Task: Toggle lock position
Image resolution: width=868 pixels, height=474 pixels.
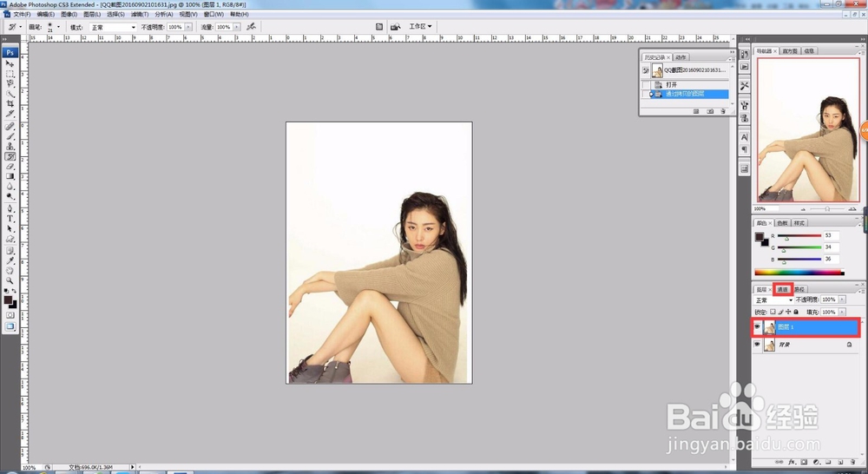Action: [x=788, y=312]
